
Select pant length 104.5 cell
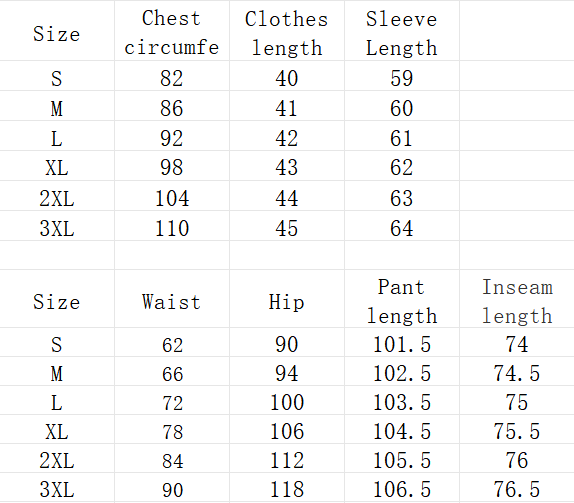coord(402,429)
